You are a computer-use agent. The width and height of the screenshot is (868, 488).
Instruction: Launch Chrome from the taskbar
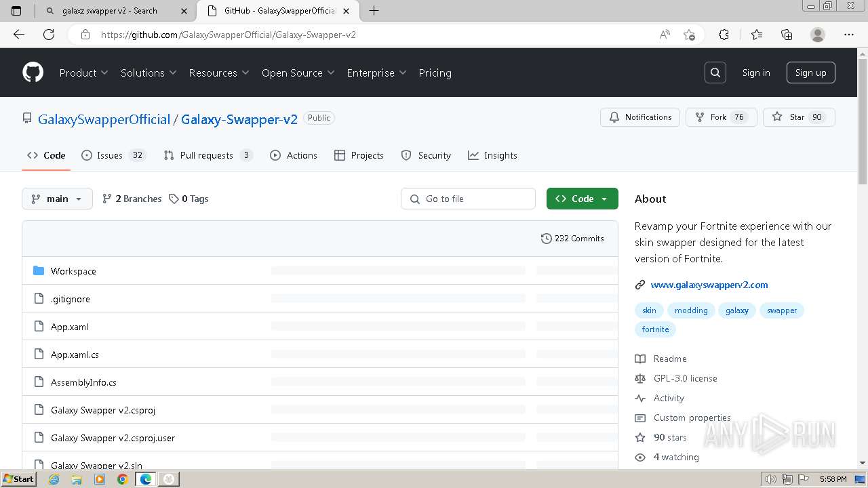(122, 479)
